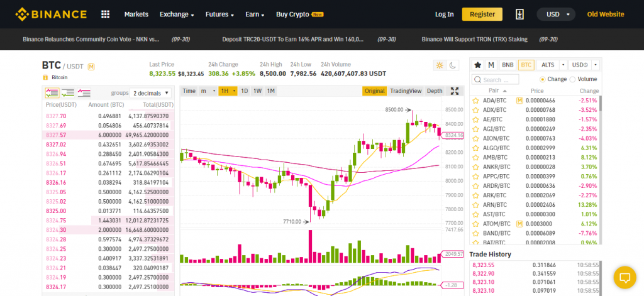Select the BNB market tab
The height and width of the screenshot is (296, 644).
click(508, 65)
